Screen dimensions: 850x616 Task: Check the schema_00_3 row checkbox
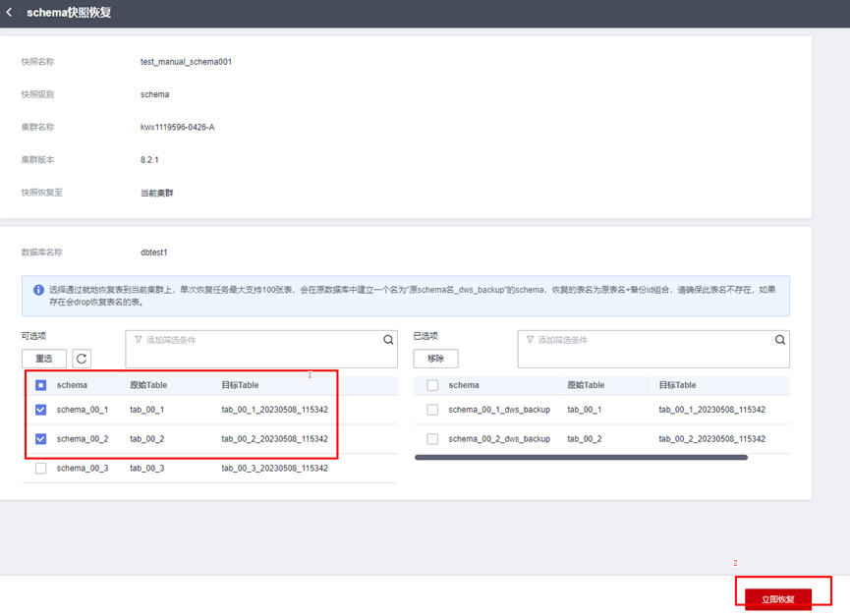pyautogui.click(x=40, y=468)
